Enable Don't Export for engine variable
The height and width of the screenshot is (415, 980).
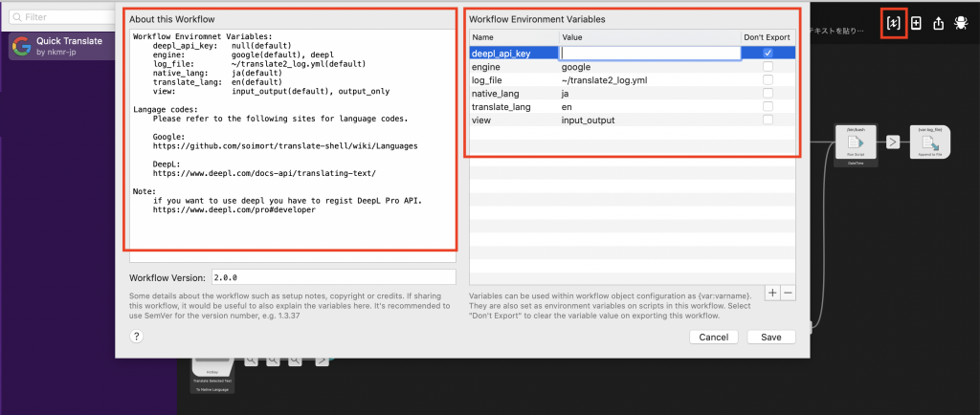pos(768,67)
